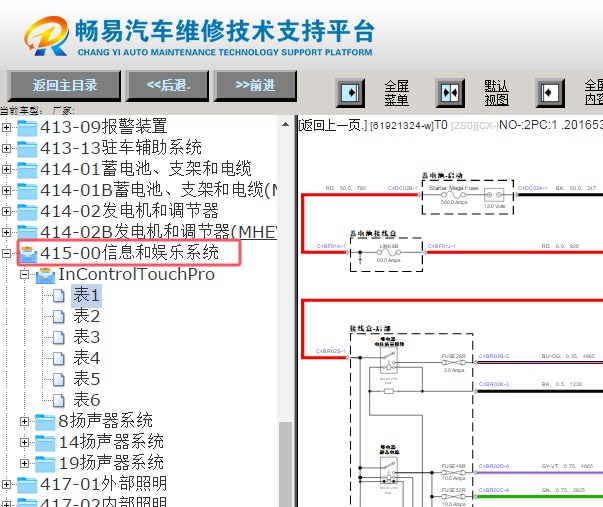Viewport: 603px width, 507px height.
Task: Select the InControlTouchPro label
Action: 137,274
